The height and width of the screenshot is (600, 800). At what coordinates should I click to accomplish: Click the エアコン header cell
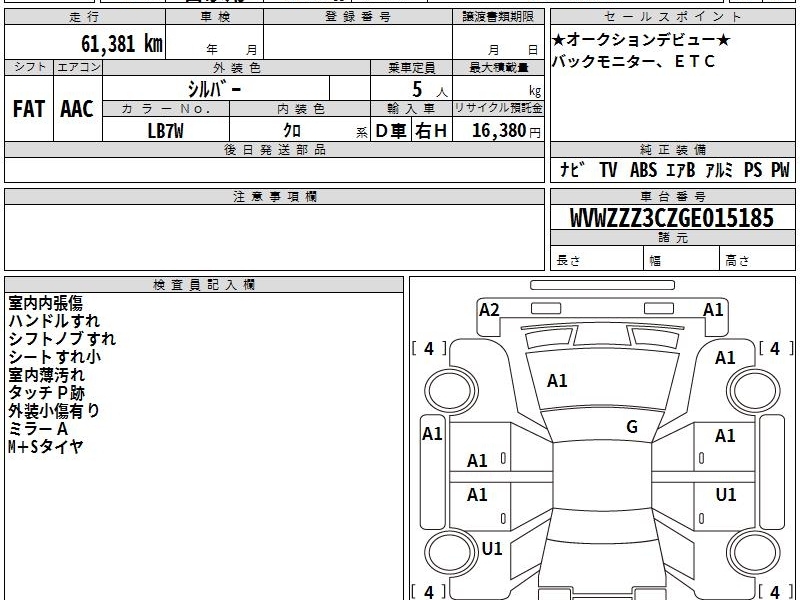78,67
